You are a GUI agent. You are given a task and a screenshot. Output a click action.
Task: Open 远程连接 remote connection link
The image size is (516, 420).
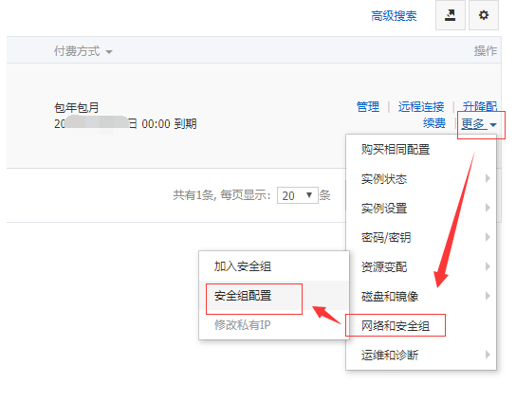421,107
